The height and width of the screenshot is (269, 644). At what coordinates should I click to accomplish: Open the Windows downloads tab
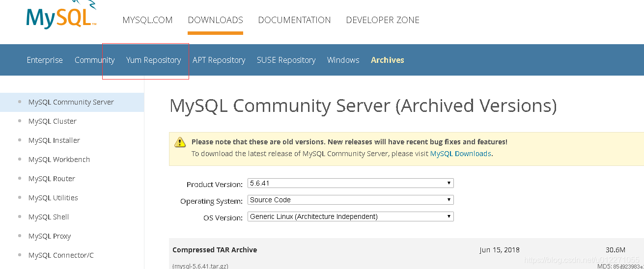(x=343, y=60)
